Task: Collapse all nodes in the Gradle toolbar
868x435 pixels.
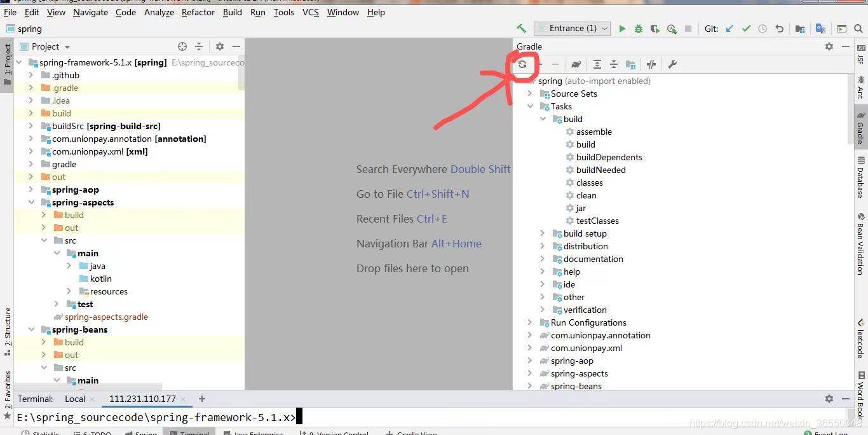Action: pyautogui.click(x=614, y=64)
